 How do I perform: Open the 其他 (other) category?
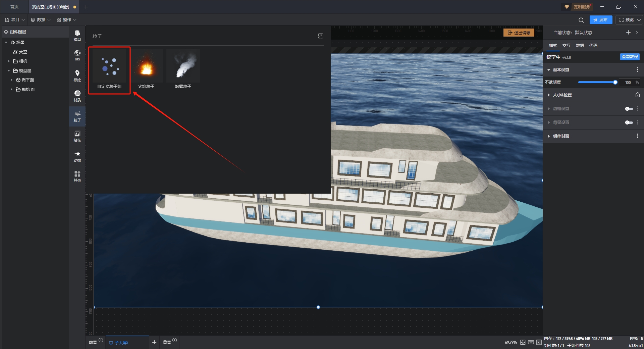pyautogui.click(x=77, y=176)
